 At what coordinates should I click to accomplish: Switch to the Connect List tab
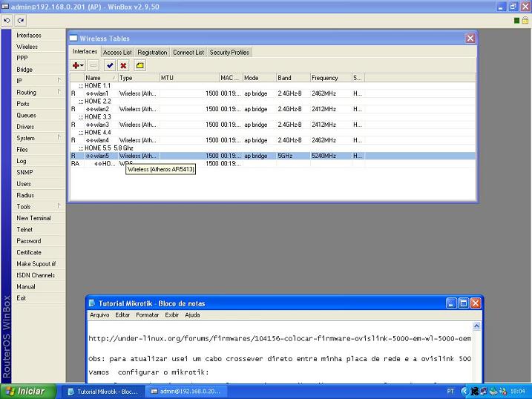(x=188, y=52)
